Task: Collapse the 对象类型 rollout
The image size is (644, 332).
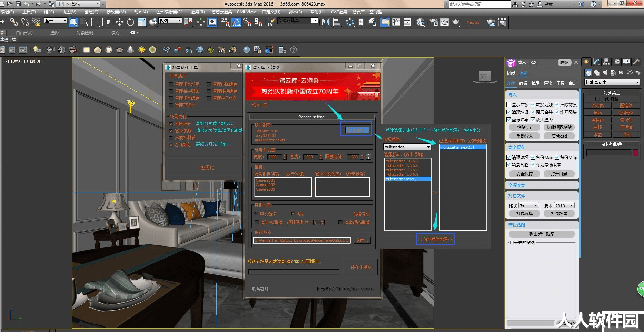Action: click(612, 93)
